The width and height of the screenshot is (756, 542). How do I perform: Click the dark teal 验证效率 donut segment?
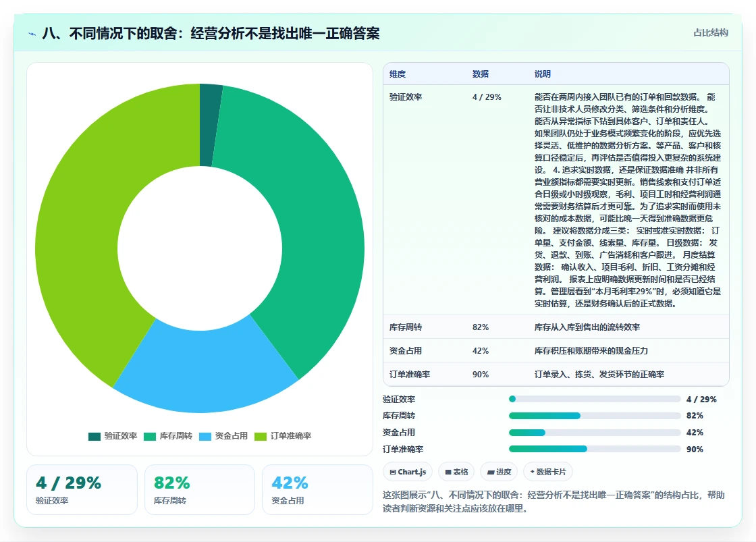pyautogui.click(x=210, y=126)
